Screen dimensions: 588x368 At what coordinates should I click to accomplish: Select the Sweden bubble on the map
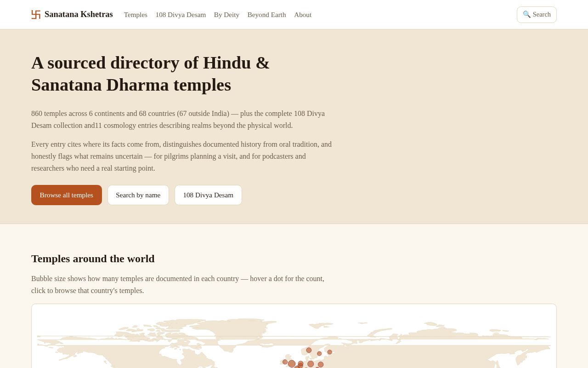[319, 354]
